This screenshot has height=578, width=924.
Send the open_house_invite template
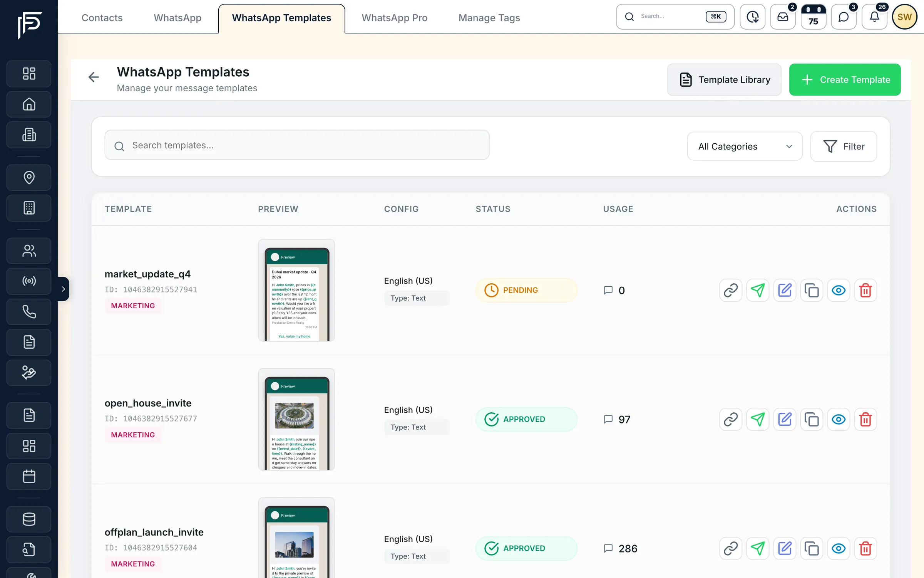coord(758,419)
